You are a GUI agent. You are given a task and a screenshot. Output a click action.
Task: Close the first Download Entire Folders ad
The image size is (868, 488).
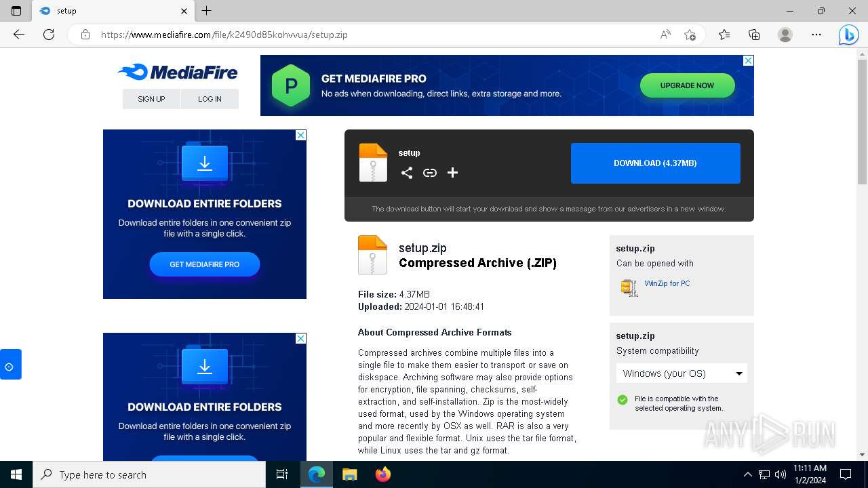pyautogui.click(x=300, y=135)
